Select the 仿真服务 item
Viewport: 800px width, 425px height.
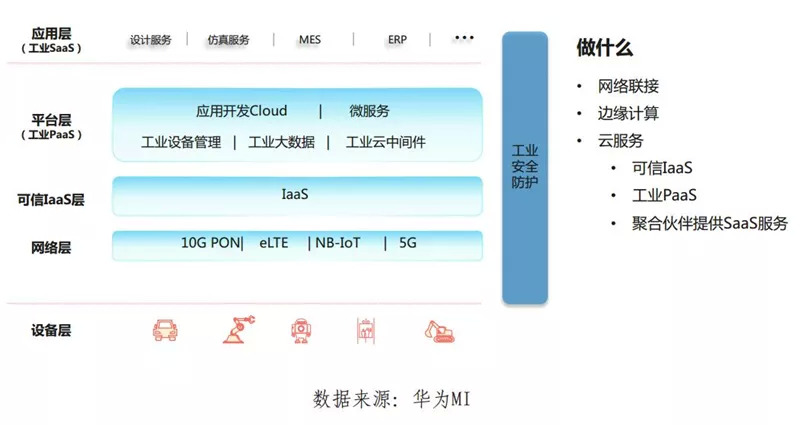click(x=229, y=40)
